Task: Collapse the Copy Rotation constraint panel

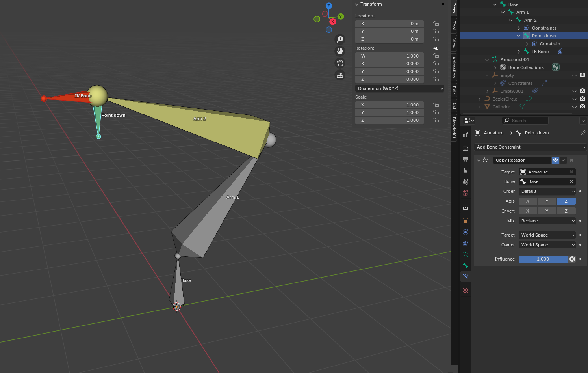Action: tap(479, 160)
